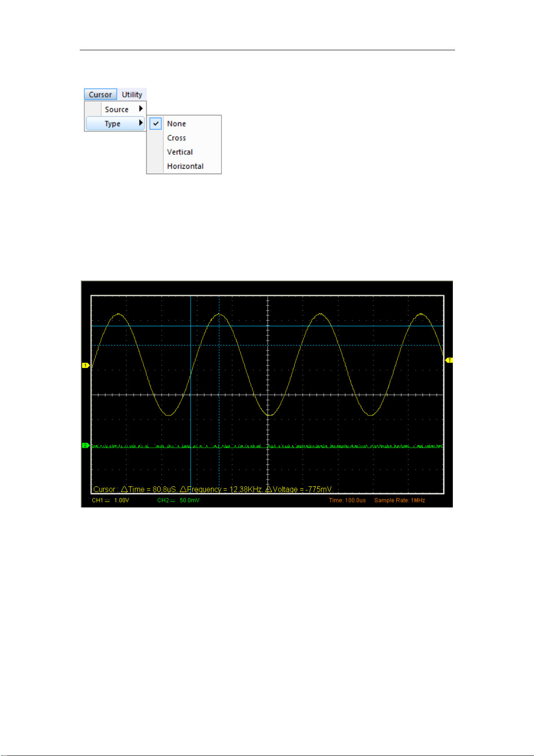Screen dimensions: 534x756
Task: Choose Cross cursor type
Action: [184, 138]
